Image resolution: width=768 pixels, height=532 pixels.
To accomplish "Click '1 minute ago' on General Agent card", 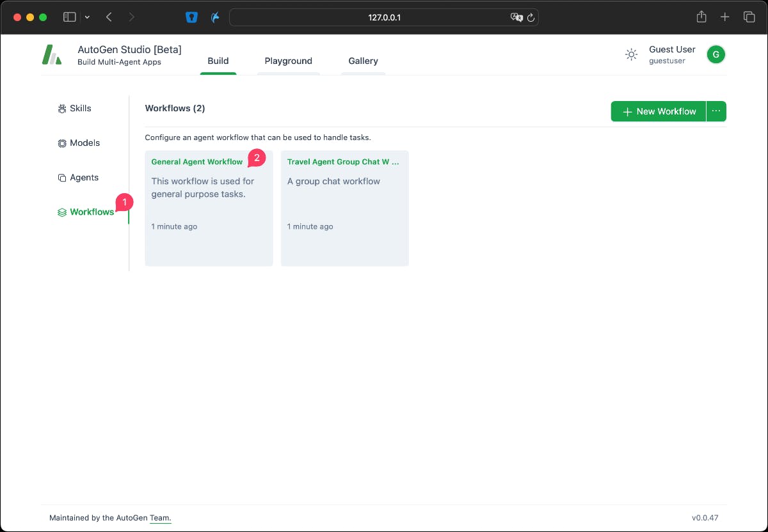I will coord(174,227).
